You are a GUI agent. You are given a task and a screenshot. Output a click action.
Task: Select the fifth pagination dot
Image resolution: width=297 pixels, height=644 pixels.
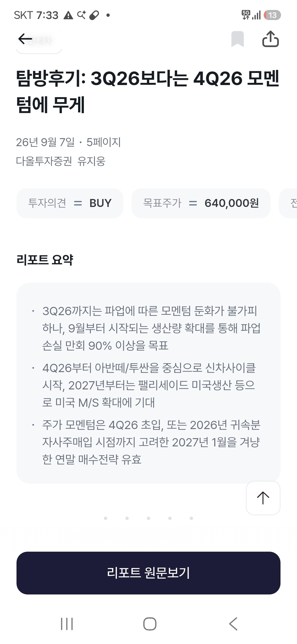point(191,518)
